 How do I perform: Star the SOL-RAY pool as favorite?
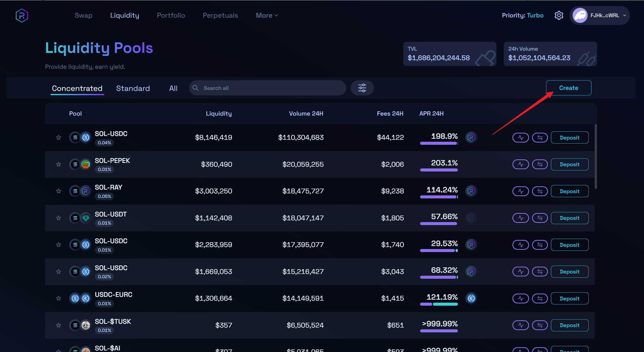click(59, 191)
